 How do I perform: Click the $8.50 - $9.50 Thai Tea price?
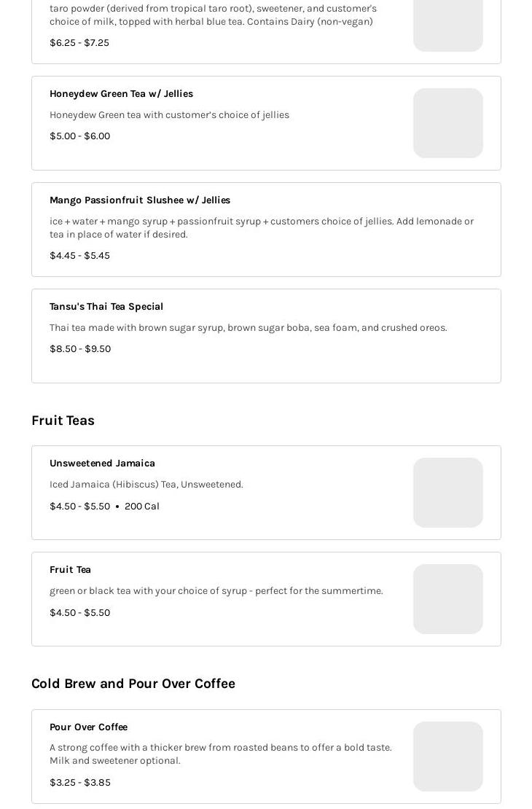[x=80, y=348]
